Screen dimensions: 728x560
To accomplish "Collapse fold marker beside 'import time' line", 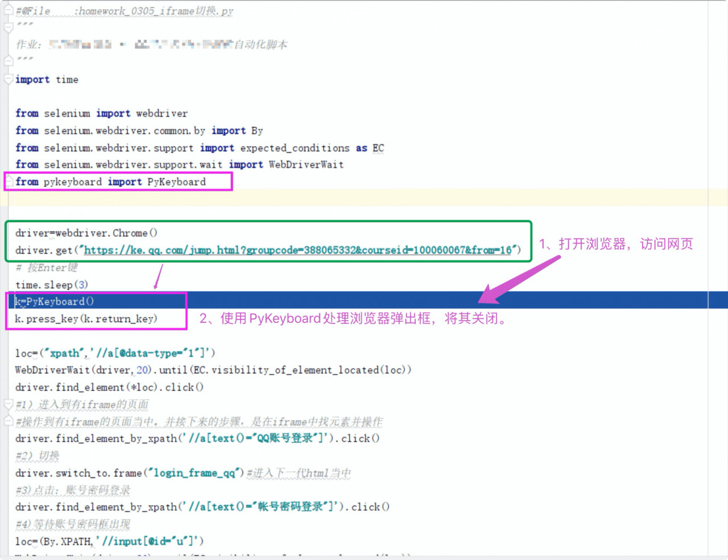I will (8, 80).
